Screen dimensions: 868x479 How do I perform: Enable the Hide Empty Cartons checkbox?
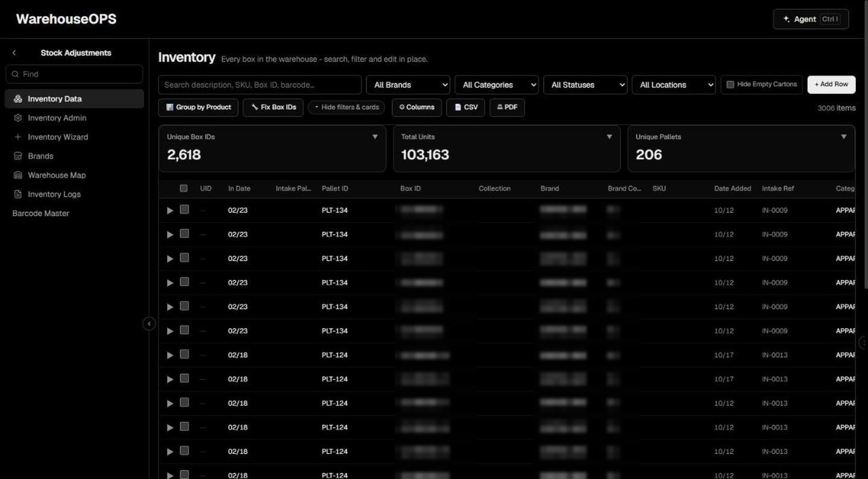731,84
